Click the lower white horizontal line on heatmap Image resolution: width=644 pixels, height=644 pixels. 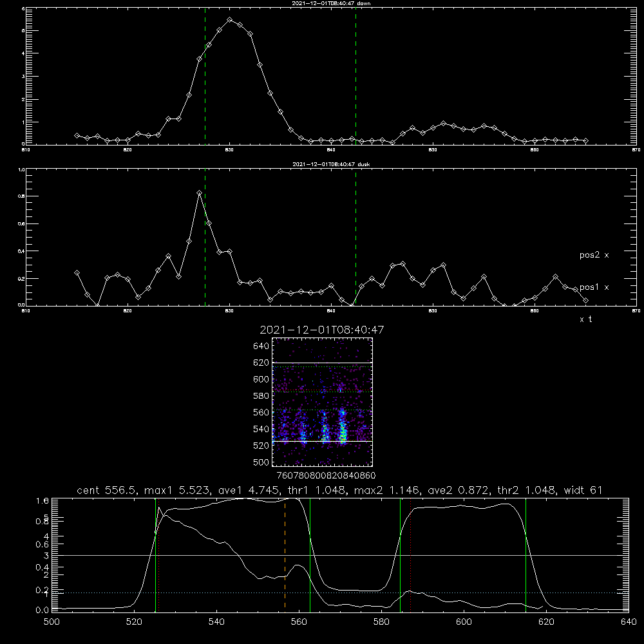point(323,441)
